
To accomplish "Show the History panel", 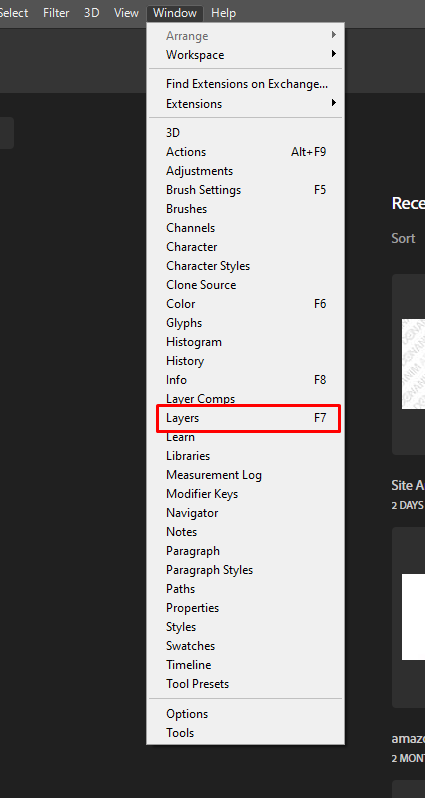I will tap(246, 361).
